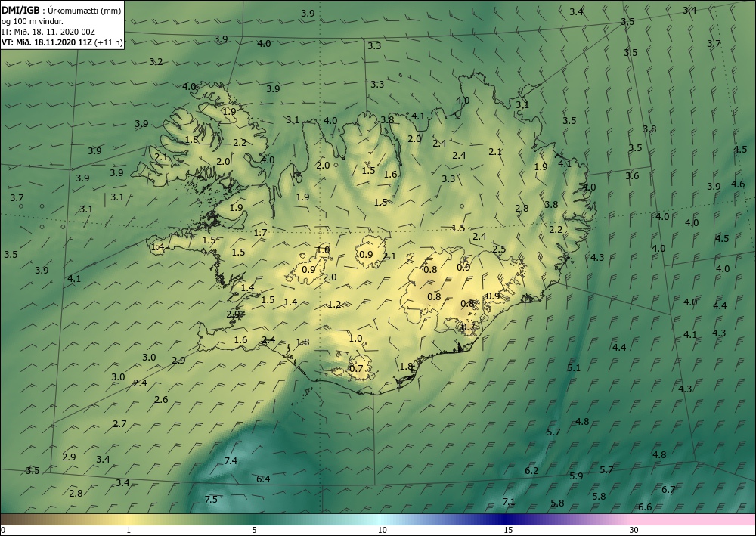Viewport: 756px width, 536px height.
Task: Click the map value "1.7"
Action: pos(260,233)
